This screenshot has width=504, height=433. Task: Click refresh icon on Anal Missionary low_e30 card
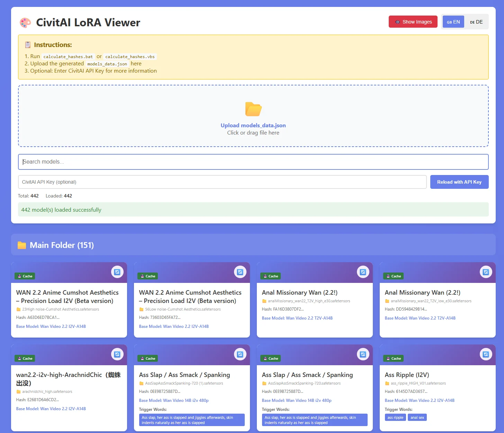(486, 272)
